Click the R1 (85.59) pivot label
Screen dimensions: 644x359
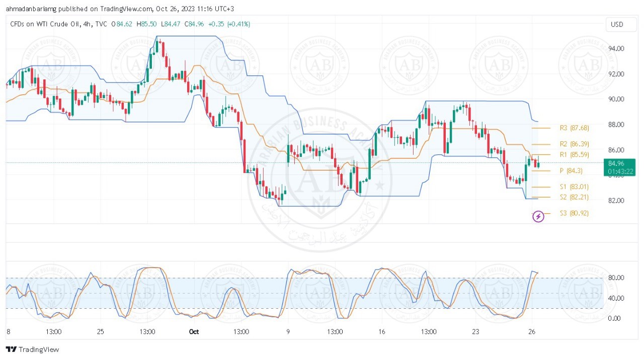574,155
